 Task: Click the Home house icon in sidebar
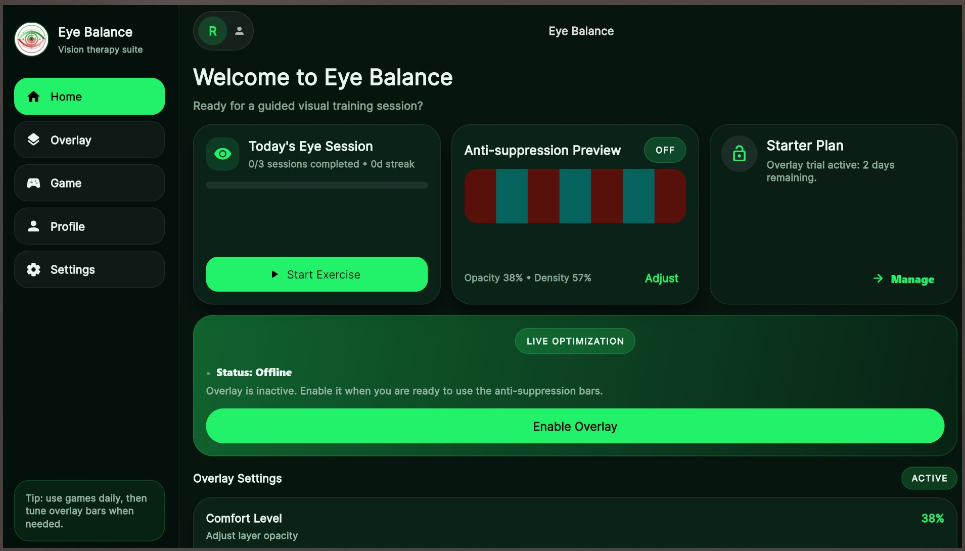click(x=34, y=97)
